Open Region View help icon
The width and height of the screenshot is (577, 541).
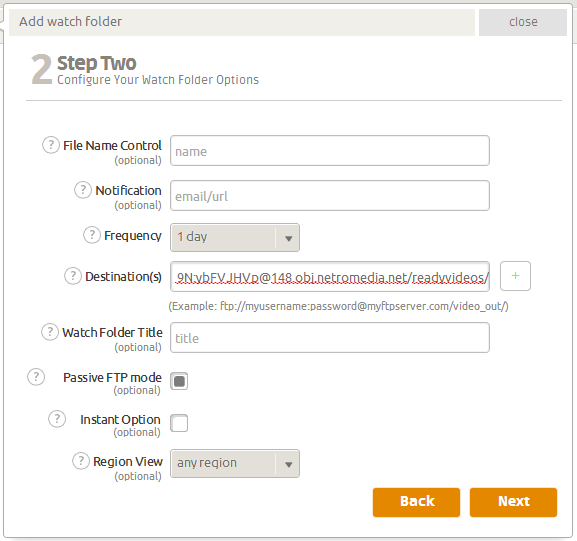tap(81, 461)
